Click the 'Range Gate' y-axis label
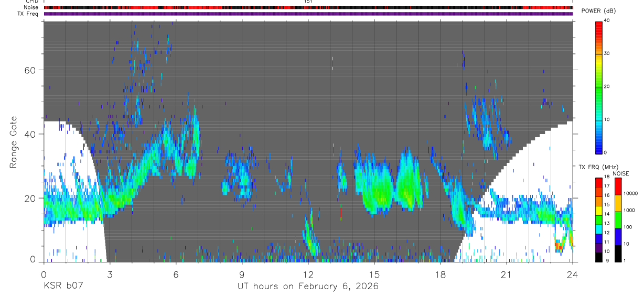The width and height of the screenshot is (644, 297). [13, 142]
